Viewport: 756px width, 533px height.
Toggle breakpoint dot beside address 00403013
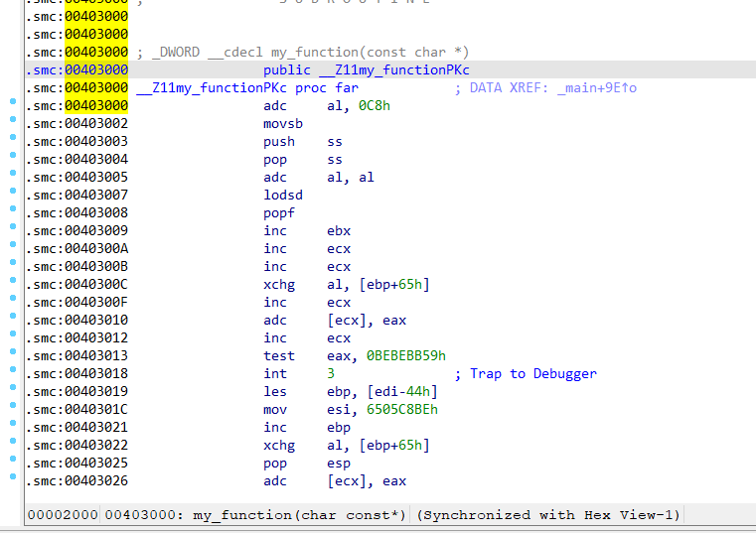tap(13, 351)
